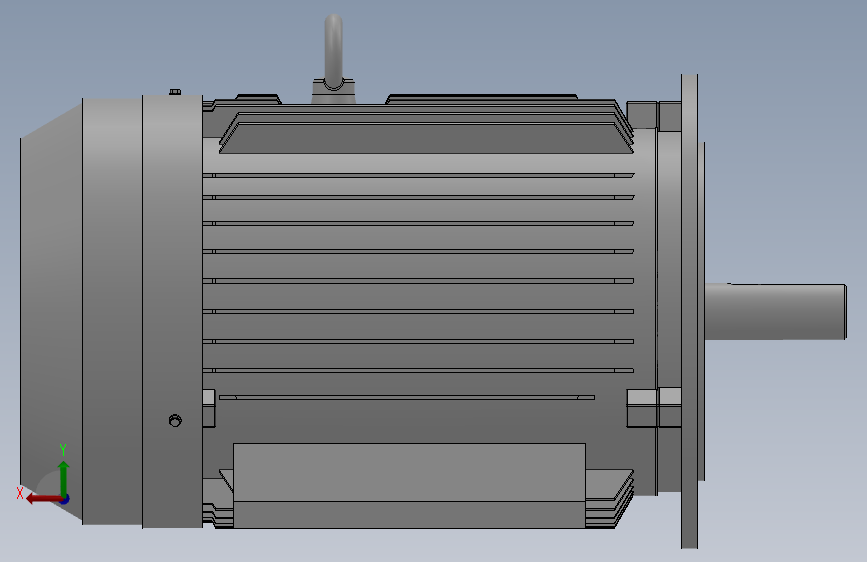
Task: Click the red X axis arrow
Action: (44, 499)
